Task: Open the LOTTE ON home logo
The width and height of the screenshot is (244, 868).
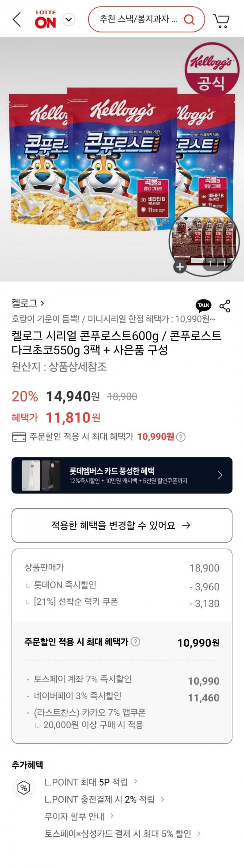Action: click(x=45, y=20)
